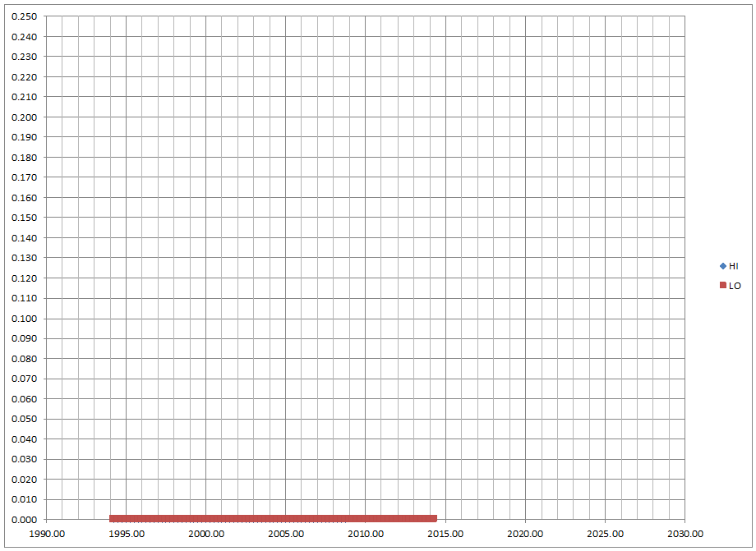Click the 0.130 vertical axis label

click(x=24, y=258)
